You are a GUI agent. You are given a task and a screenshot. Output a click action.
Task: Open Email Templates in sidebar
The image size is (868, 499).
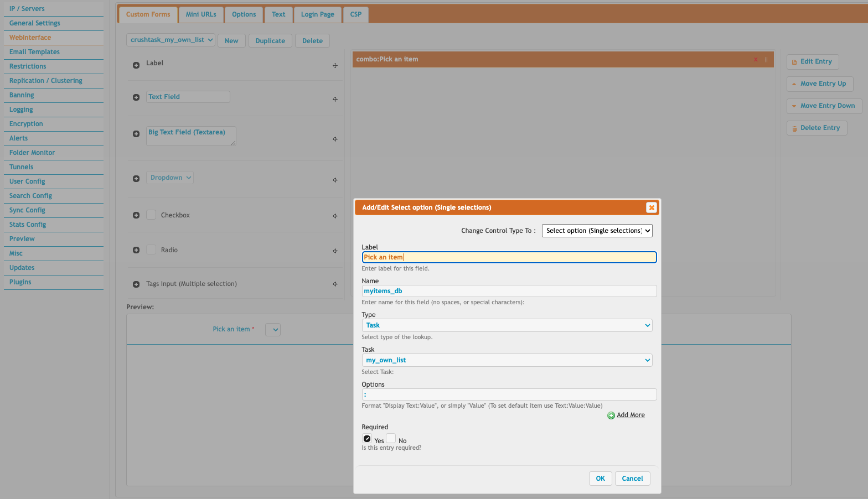tap(34, 52)
